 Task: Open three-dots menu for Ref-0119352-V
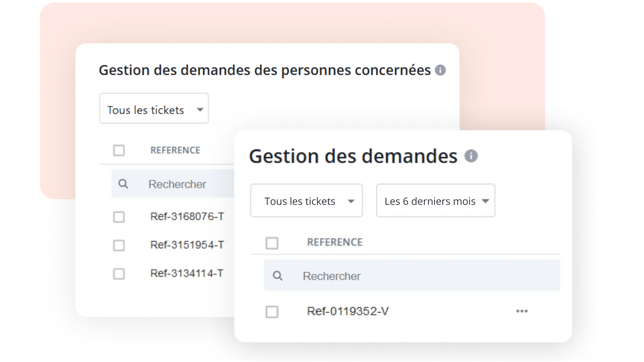click(522, 311)
